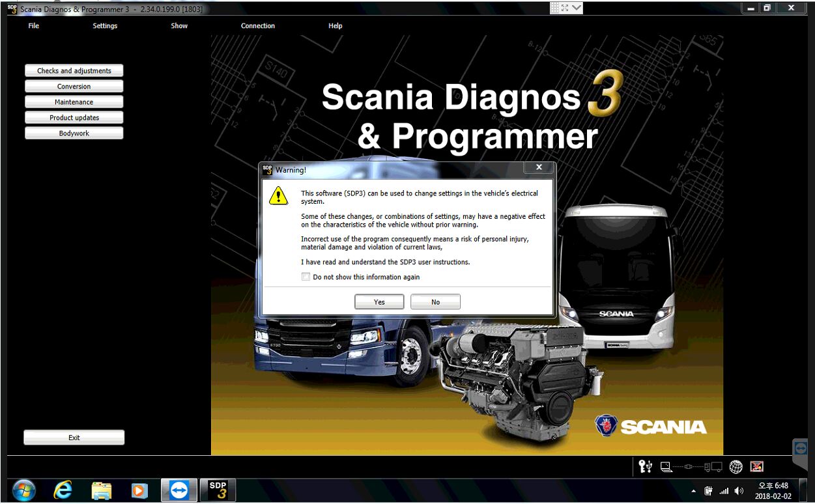
Task: Open the File menu
Action: pyautogui.click(x=34, y=26)
